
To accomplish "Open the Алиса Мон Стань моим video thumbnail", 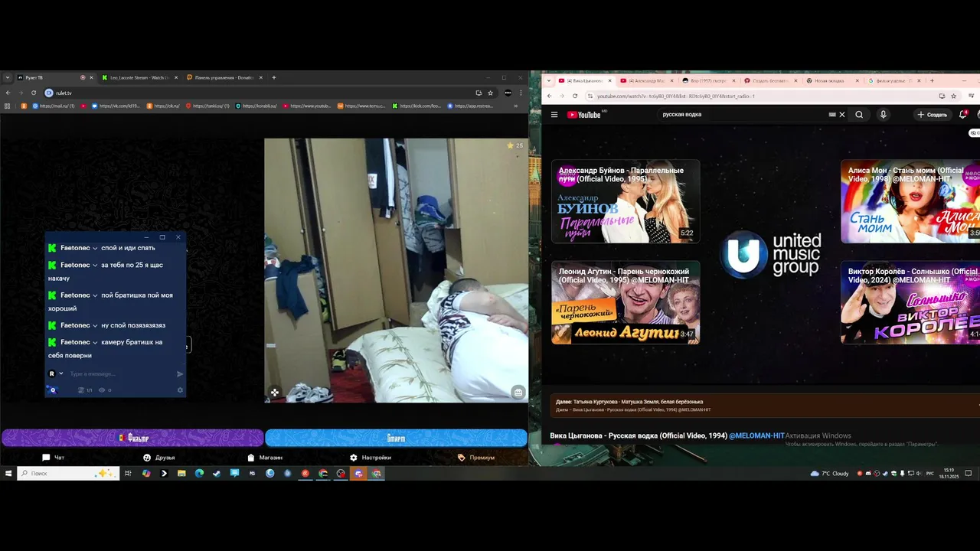I will 910,201.
